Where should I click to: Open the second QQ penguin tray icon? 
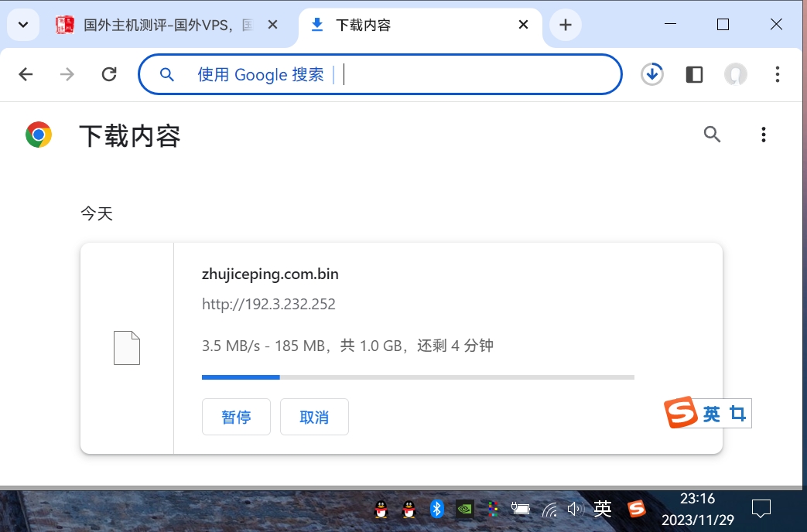409,510
